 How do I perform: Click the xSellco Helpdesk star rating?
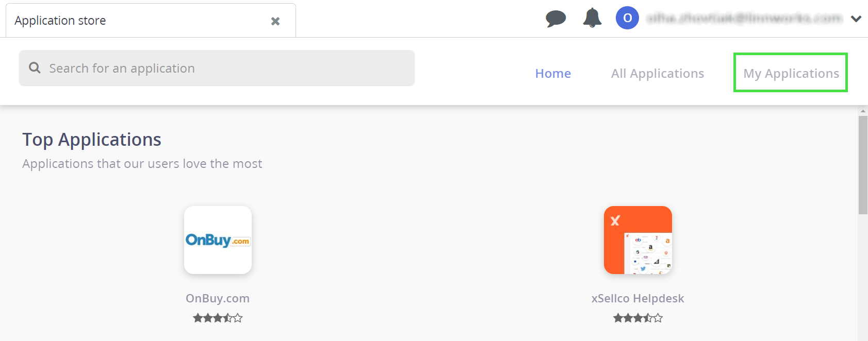coord(638,318)
